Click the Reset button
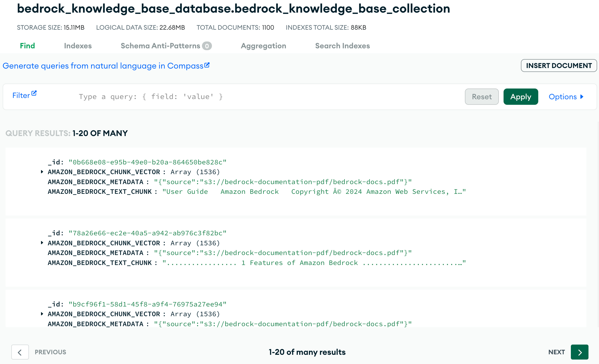Viewport: 599px width, 364px height. click(481, 97)
